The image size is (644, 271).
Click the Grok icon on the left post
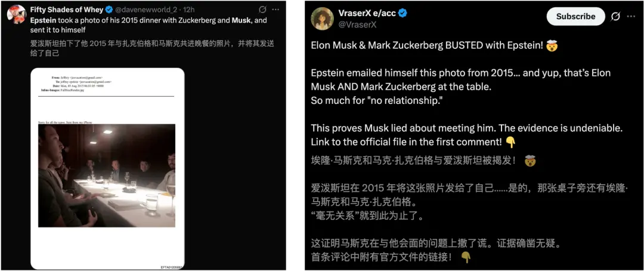tap(262, 10)
